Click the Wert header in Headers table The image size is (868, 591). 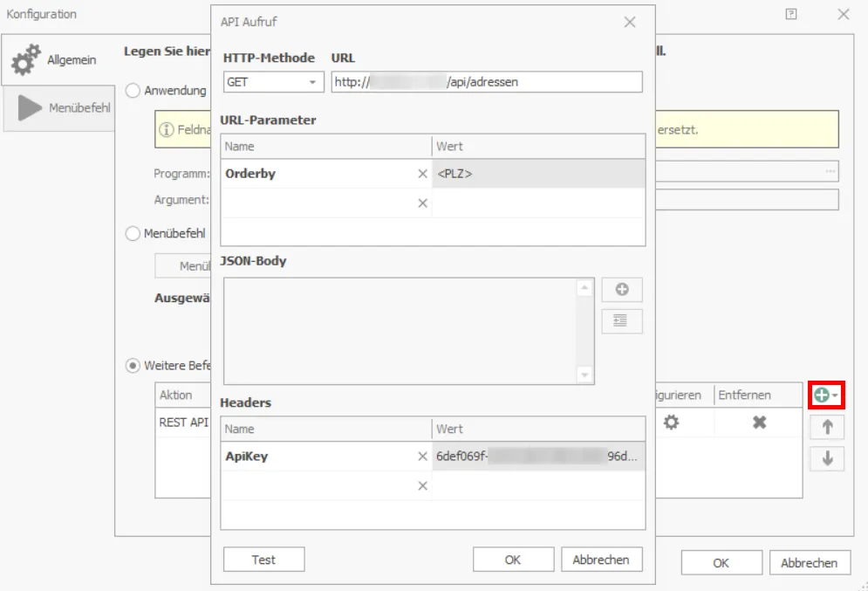[538, 429]
